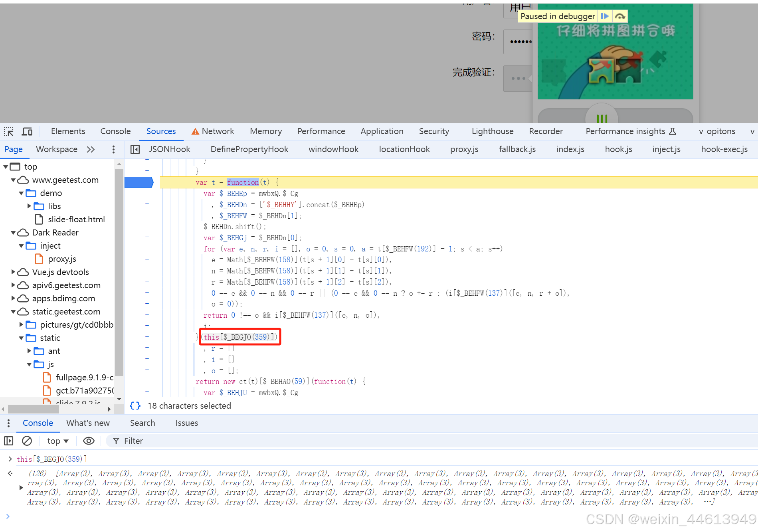Open the Memory tab
The height and width of the screenshot is (532, 758).
pyautogui.click(x=266, y=131)
